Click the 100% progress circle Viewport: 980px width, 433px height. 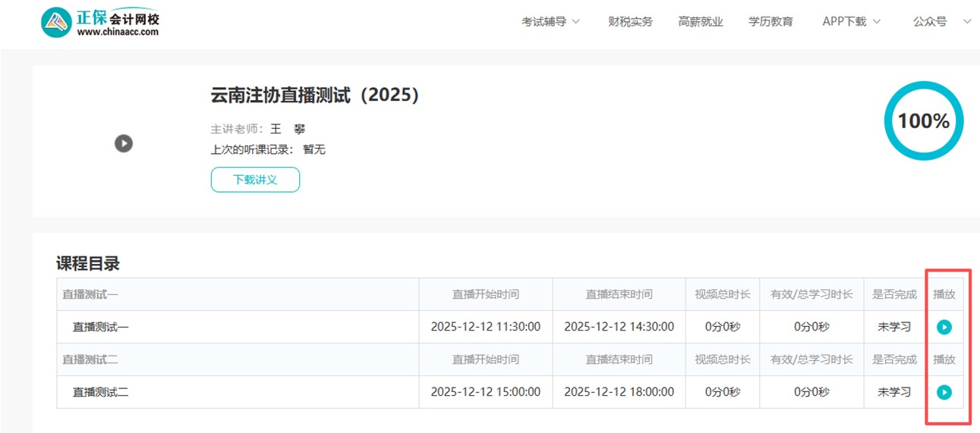[x=923, y=121]
